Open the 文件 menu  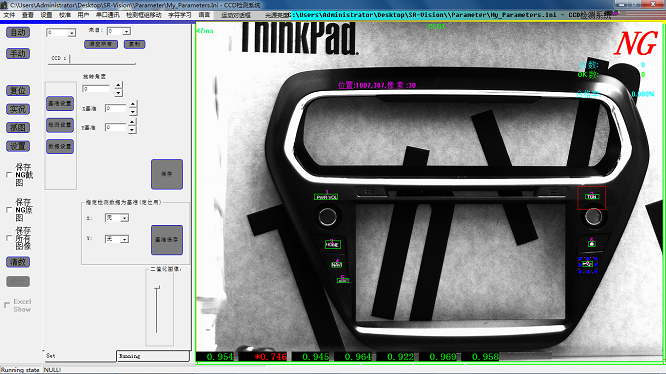[9, 15]
